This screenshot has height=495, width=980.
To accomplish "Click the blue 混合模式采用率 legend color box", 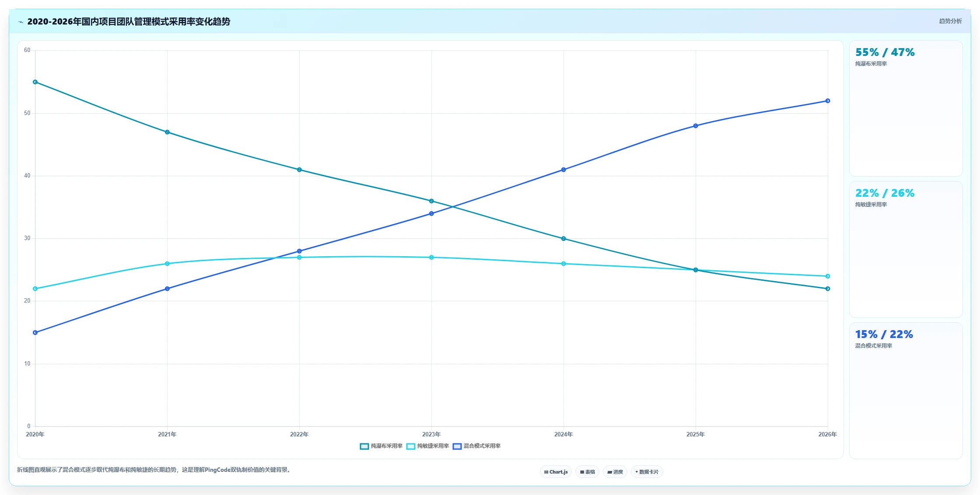I will pos(457,446).
